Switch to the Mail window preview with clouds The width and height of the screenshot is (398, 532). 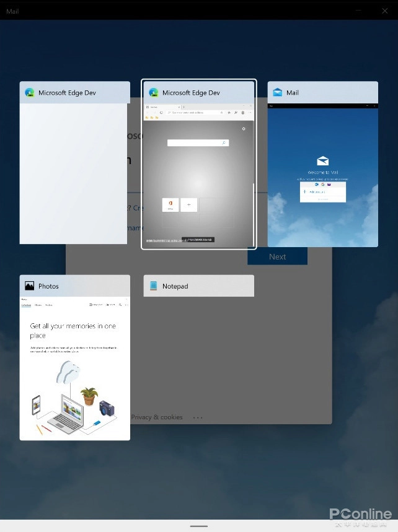tap(322, 175)
